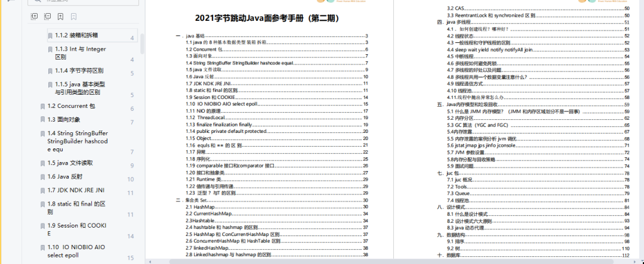Screen dimensions: 644x264
Task: Click the bookmark icon beside 1.3 面向对象 in sidebar
Action: (x=43, y=120)
